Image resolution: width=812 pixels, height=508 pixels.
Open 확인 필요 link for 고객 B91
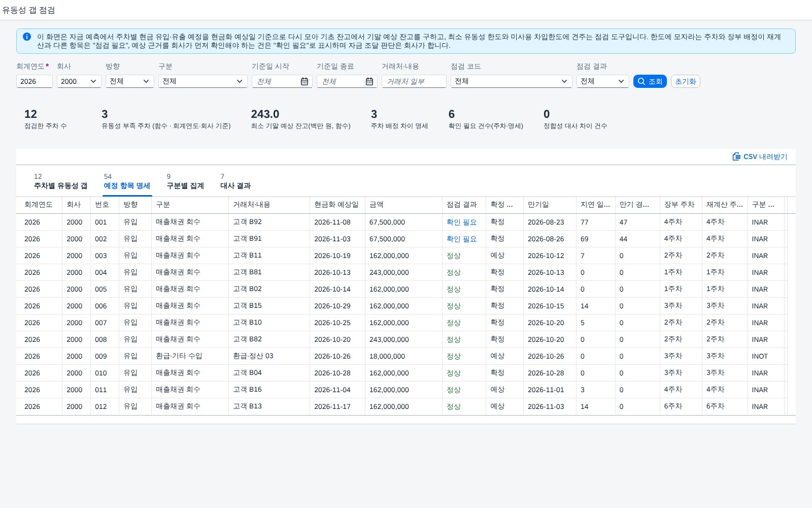pyautogui.click(x=461, y=239)
